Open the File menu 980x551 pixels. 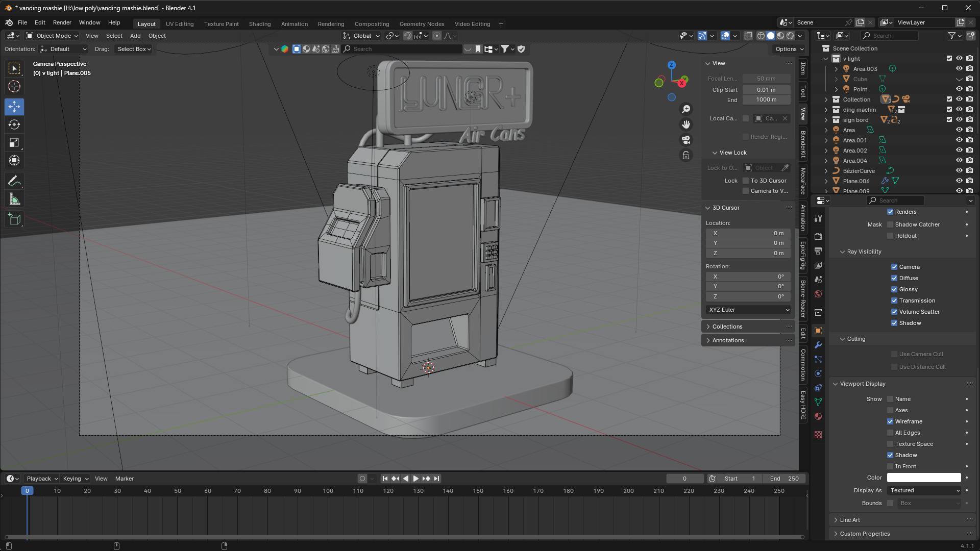pos(22,22)
